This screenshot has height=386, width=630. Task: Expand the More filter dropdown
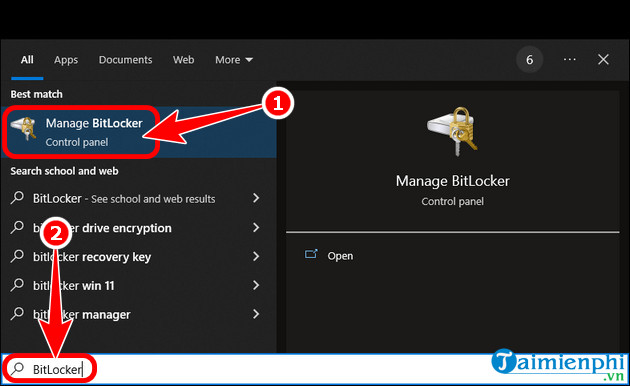pyautogui.click(x=234, y=60)
